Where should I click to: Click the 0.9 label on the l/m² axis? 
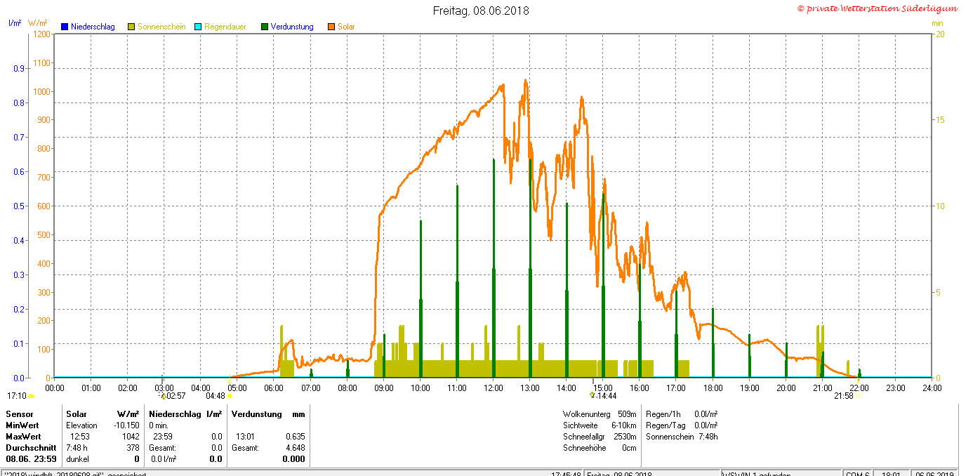[19, 68]
